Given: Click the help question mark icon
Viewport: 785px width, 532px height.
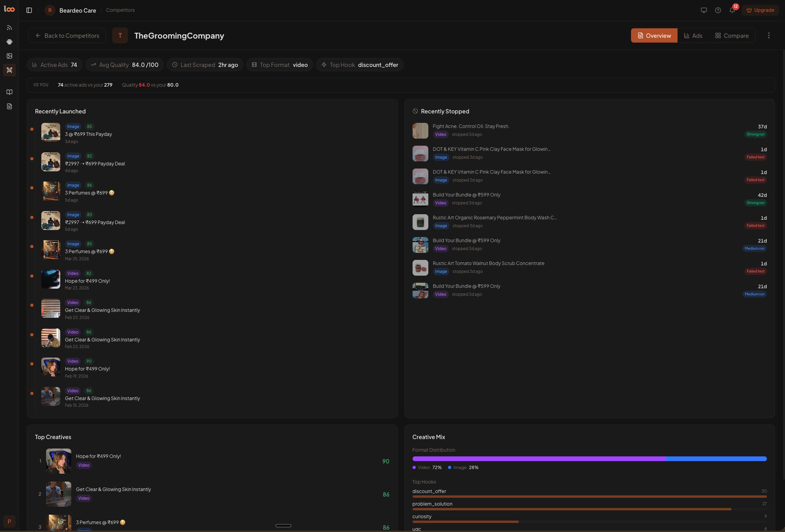Looking at the screenshot, I should click(718, 10).
